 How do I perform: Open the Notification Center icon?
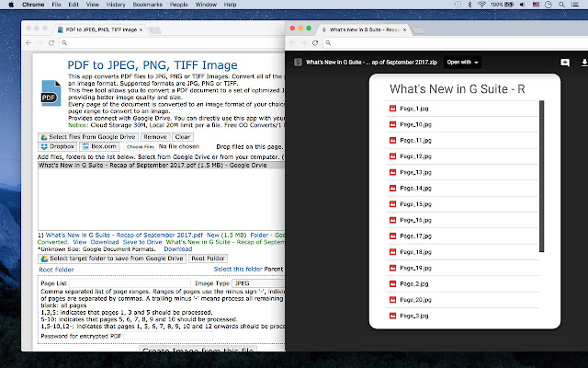(x=575, y=5)
